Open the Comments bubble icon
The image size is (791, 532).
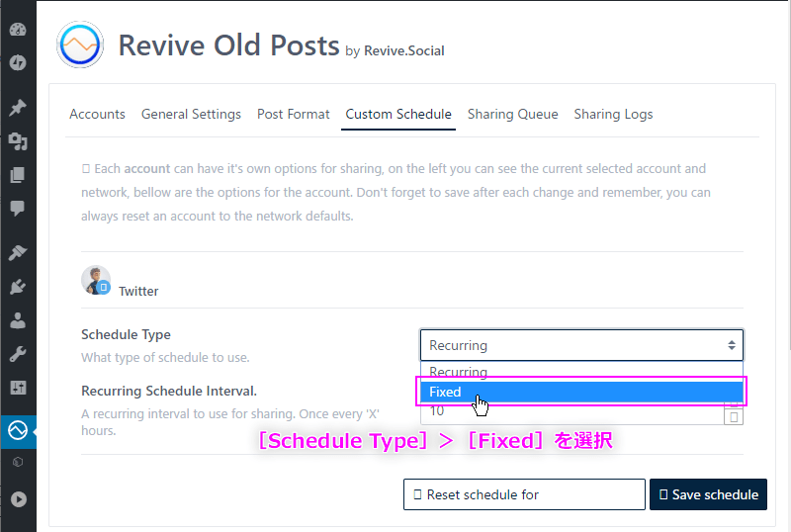(18, 208)
